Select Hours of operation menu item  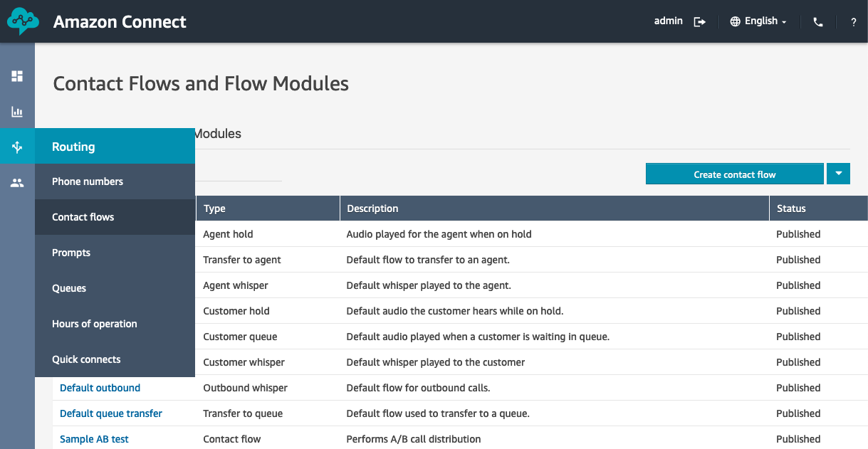click(x=95, y=324)
